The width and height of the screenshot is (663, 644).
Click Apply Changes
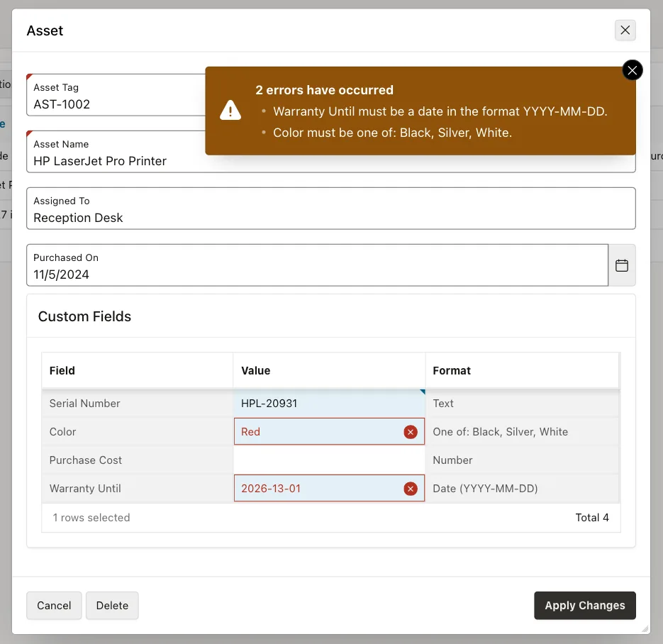(585, 606)
